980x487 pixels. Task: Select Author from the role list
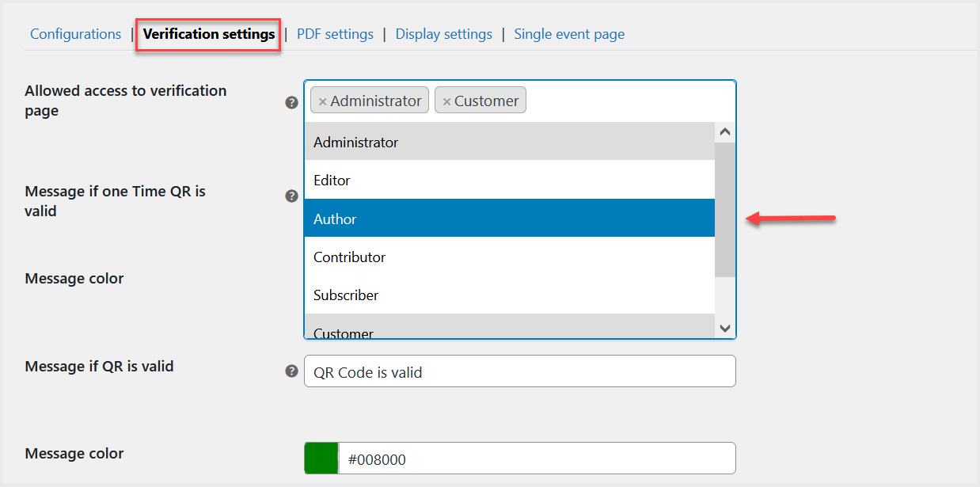(x=509, y=219)
